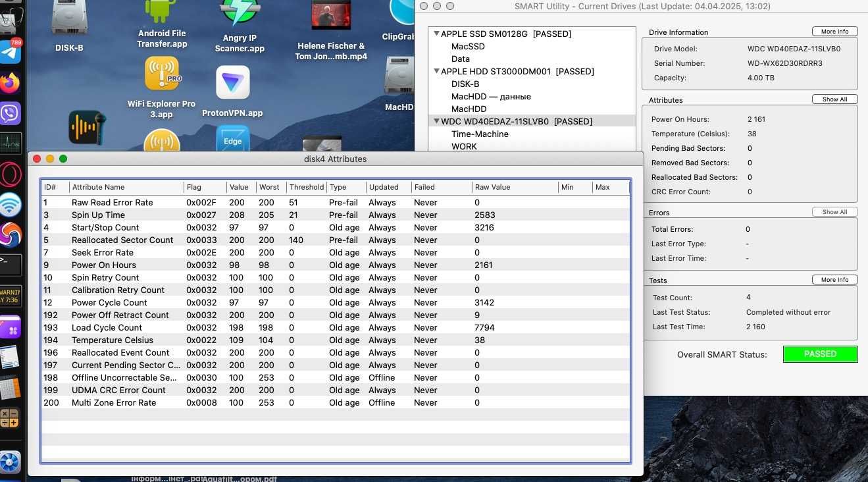This screenshot has width=868, height=482.
Task: Select the Temperature Celsius row
Action: [336, 340]
